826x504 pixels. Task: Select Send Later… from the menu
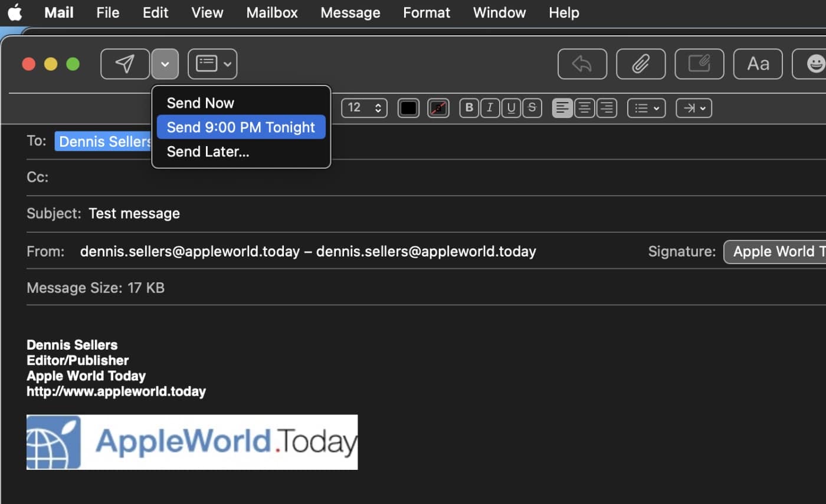pos(208,152)
